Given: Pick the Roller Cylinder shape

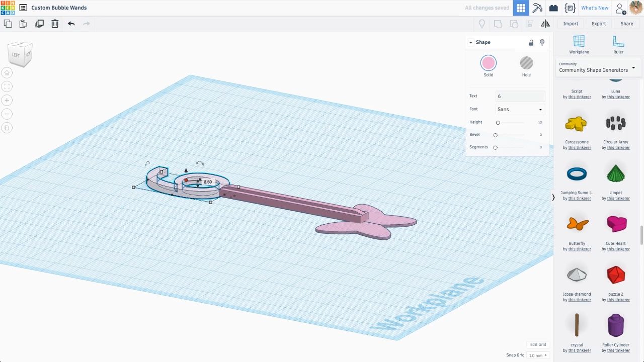Looking at the screenshot, I should tap(616, 325).
